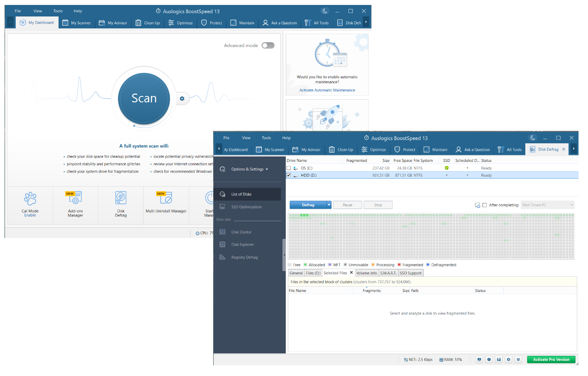This screenshot has width=588, height=376.
Task: Click the Pause button
Action: (x=348, y=205)
